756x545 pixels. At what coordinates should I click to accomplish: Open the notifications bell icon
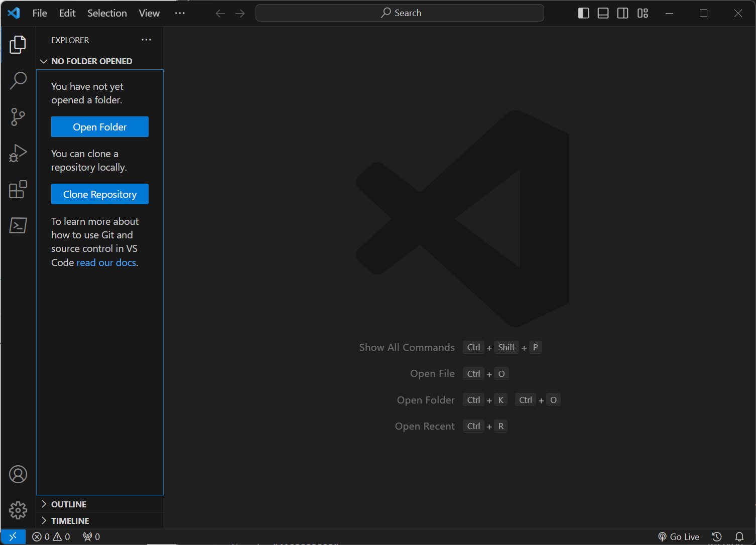739,536
